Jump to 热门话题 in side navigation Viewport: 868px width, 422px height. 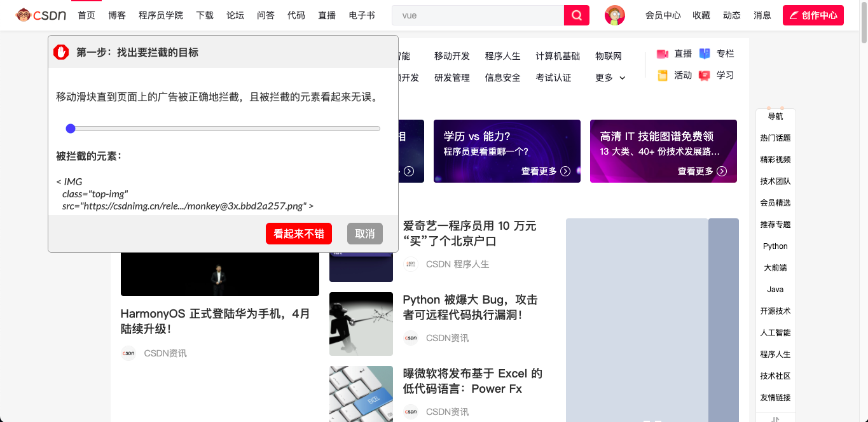point(775,138)
